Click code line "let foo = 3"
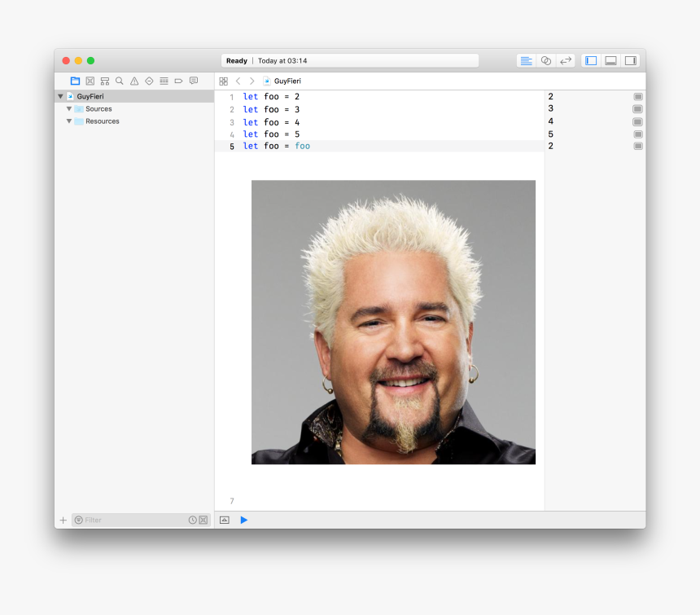Image resolution: width=700 pixels, height=615 pixels. click(x=271, y=109)
